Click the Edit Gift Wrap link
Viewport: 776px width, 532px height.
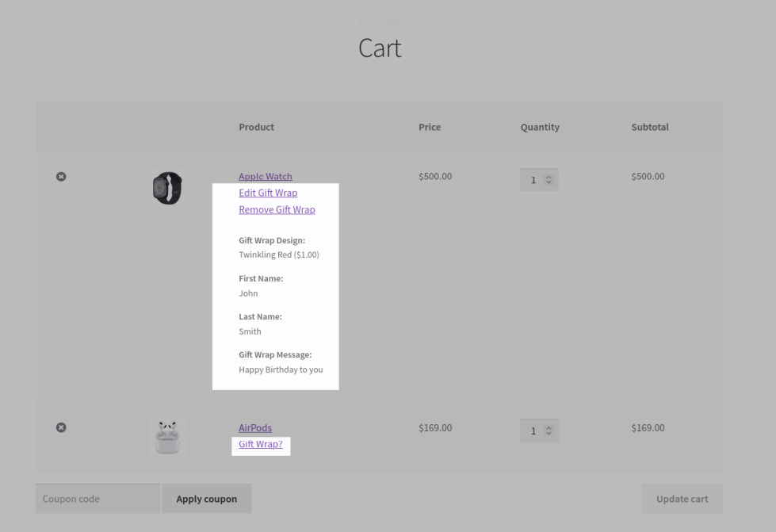[x=268, y=193]
